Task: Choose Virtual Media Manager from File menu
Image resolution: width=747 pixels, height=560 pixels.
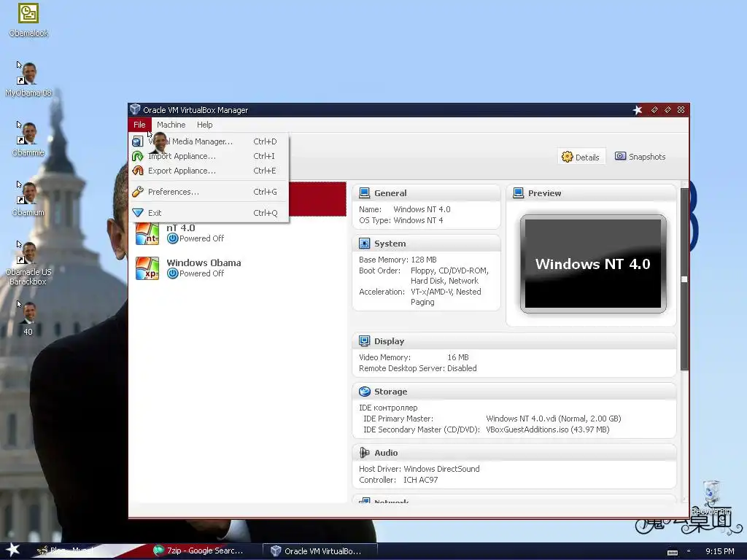Action: (x=209, y=141)
